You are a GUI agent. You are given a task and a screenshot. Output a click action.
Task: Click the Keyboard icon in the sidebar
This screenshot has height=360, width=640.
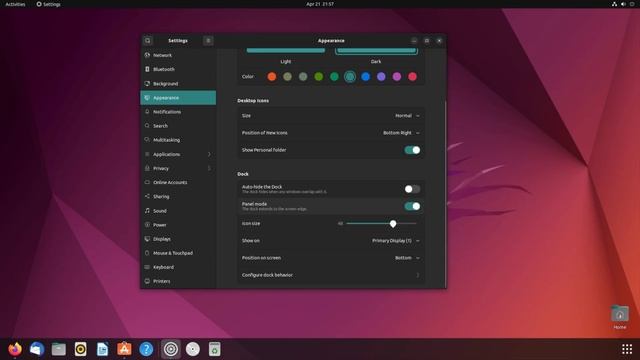click(147, 267)
